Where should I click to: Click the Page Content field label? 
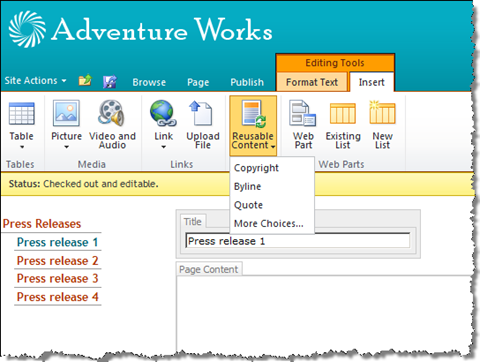coord(209,269)
